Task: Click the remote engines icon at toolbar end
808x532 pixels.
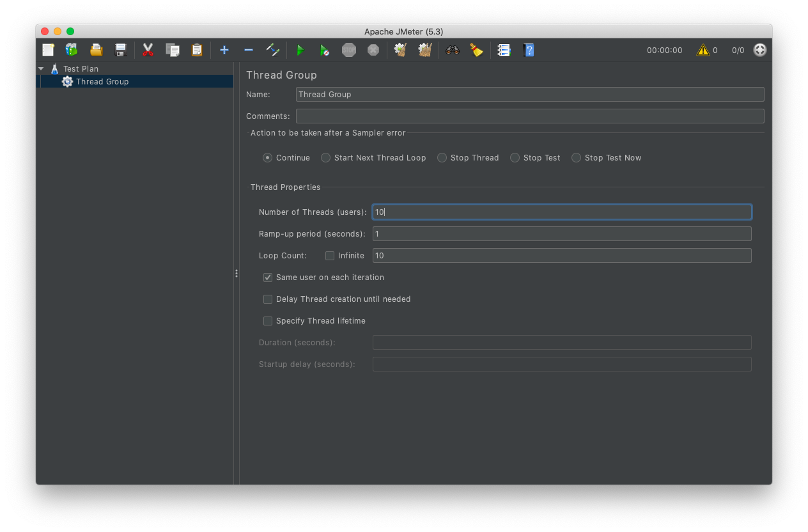Action: click(760, 50)
